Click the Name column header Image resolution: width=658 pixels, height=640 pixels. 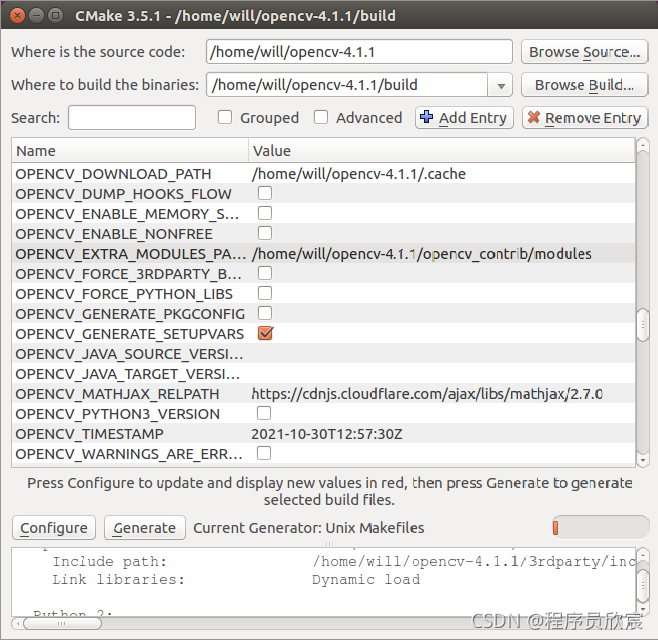point(130,151)
